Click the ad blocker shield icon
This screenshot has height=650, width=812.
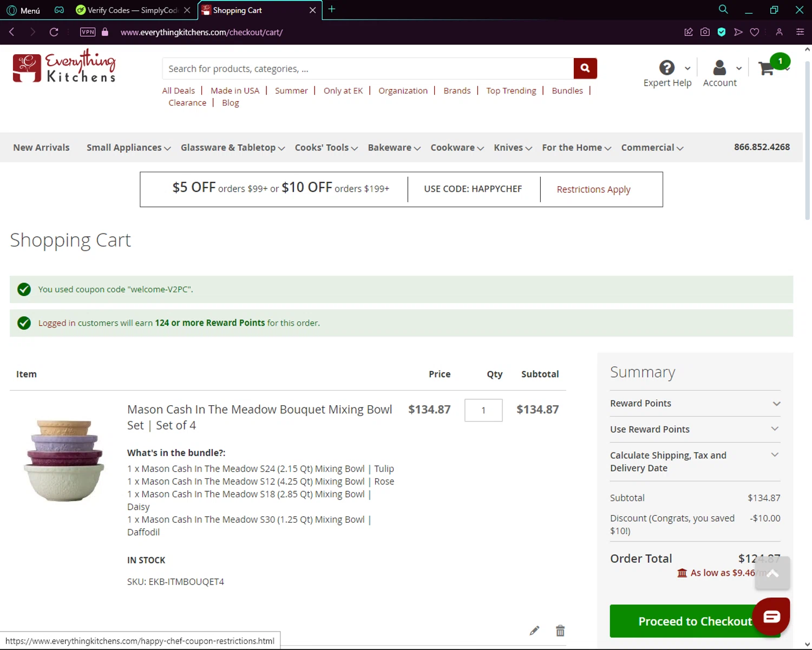tap(722, 32)
